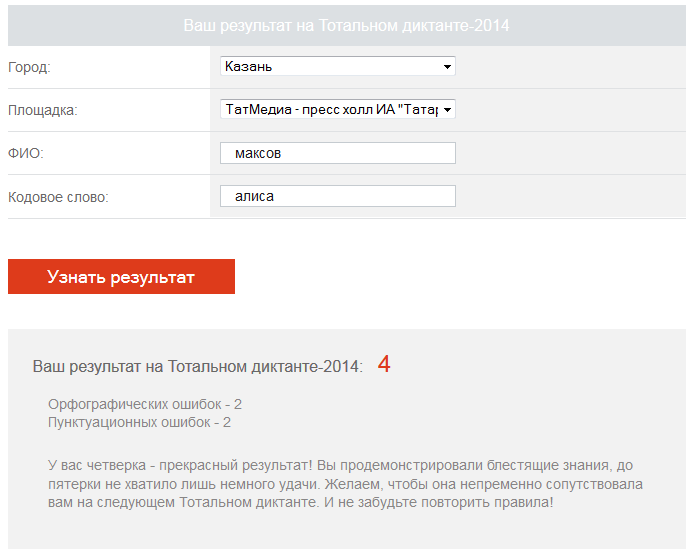Click the Кодовое слово label
The height and width of the screenshot is (549, 687).
pyautogui.click(x=58, y=197)
